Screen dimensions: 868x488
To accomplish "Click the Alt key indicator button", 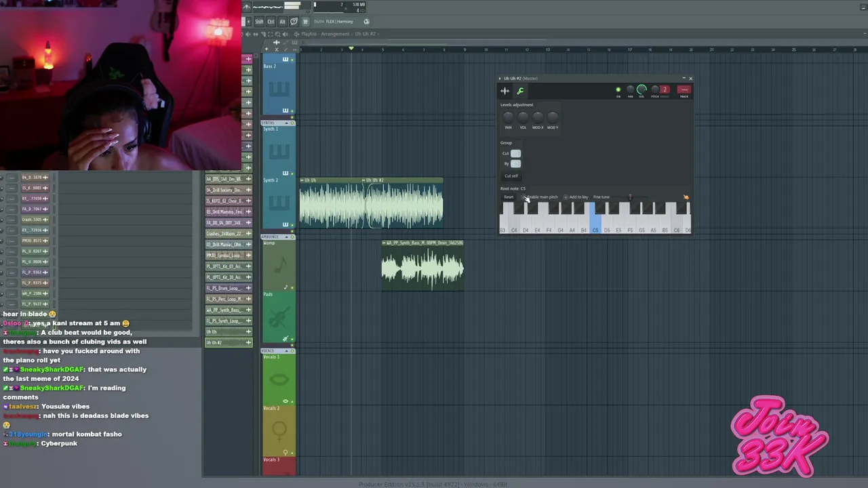I will pos(282,22).
